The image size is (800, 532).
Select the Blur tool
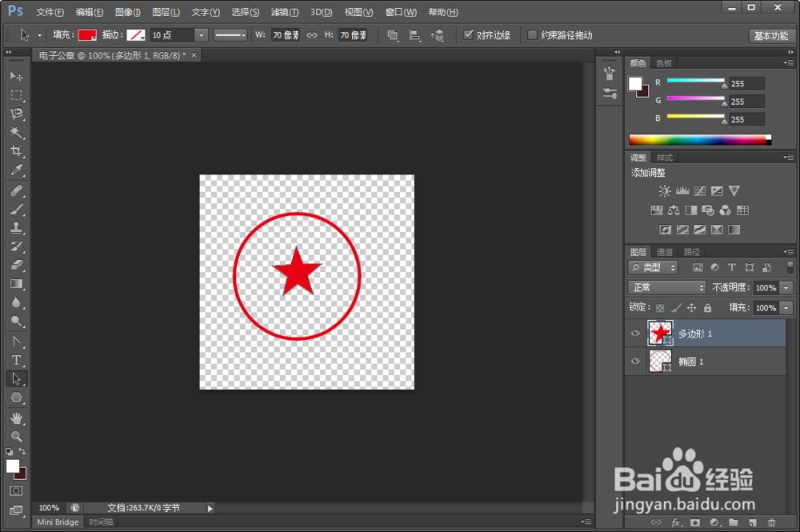[x=16, y=302]
